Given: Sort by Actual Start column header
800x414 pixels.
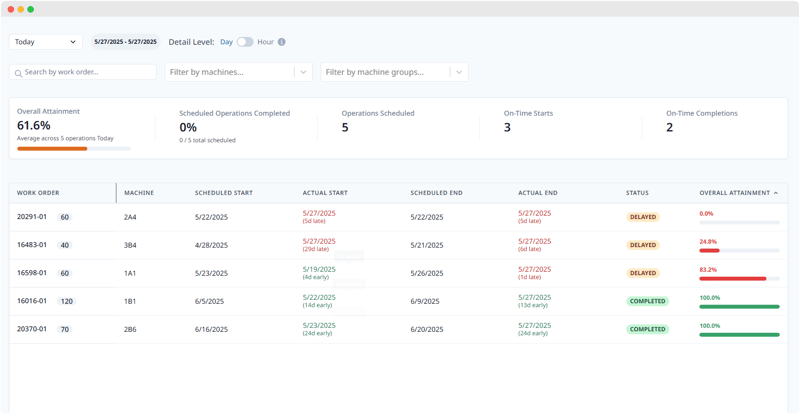Looking at the screenshot, I should click(x=325, y=193).
